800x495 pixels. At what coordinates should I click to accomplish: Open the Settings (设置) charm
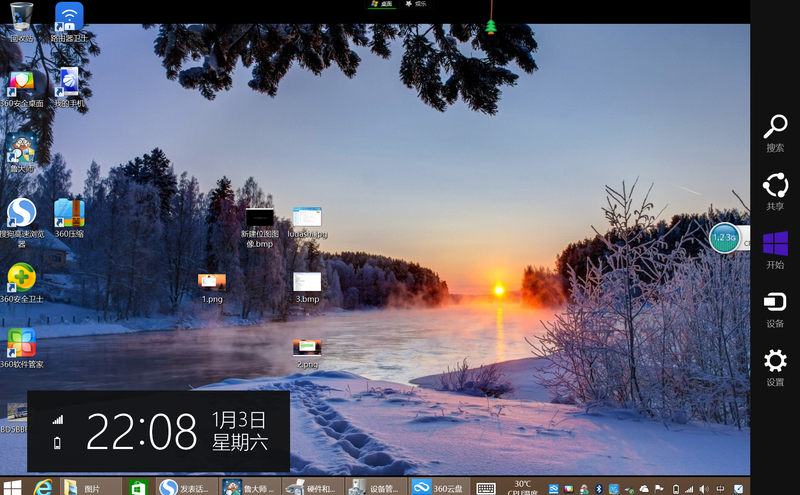[x=775, y=365]
